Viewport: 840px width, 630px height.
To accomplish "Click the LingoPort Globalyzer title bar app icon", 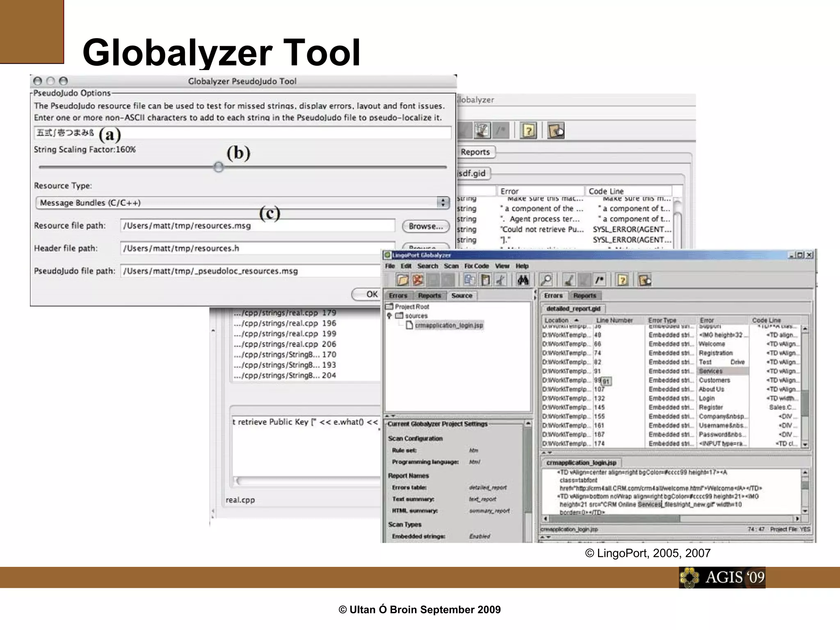I will point(387,255).
